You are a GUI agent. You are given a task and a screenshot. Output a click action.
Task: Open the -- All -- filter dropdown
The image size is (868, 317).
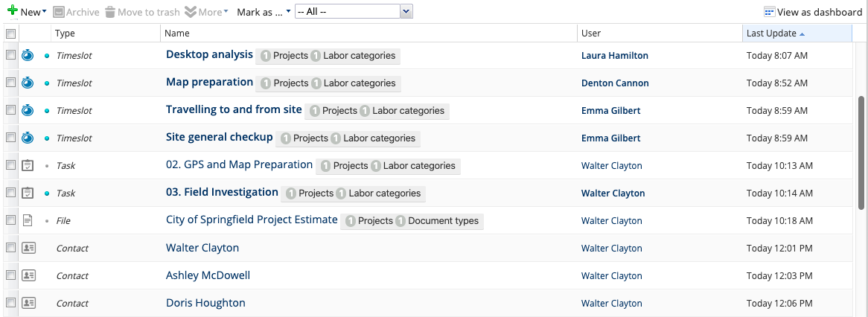coord(354,12)
